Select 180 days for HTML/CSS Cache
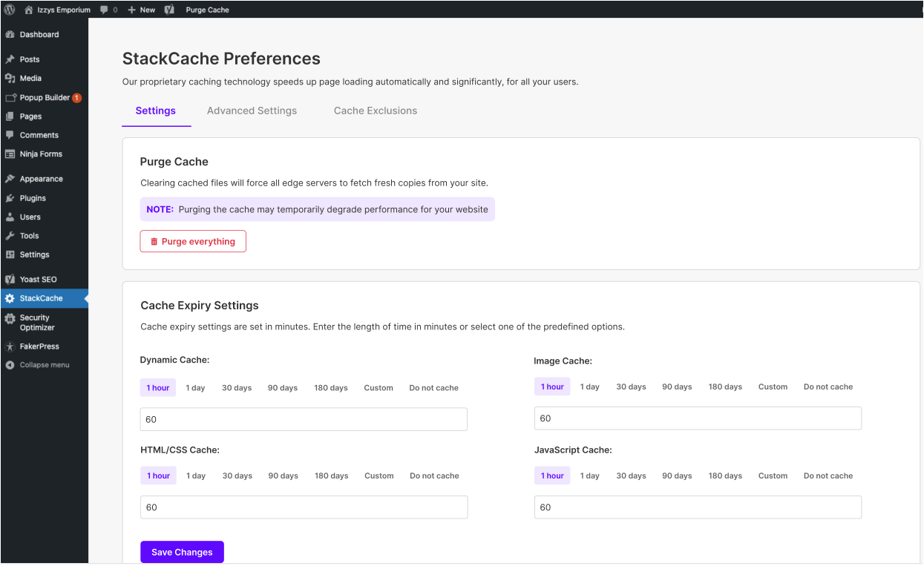Image resolution: width=924 pixels, height=566 pixels. [x=331, y=475]
